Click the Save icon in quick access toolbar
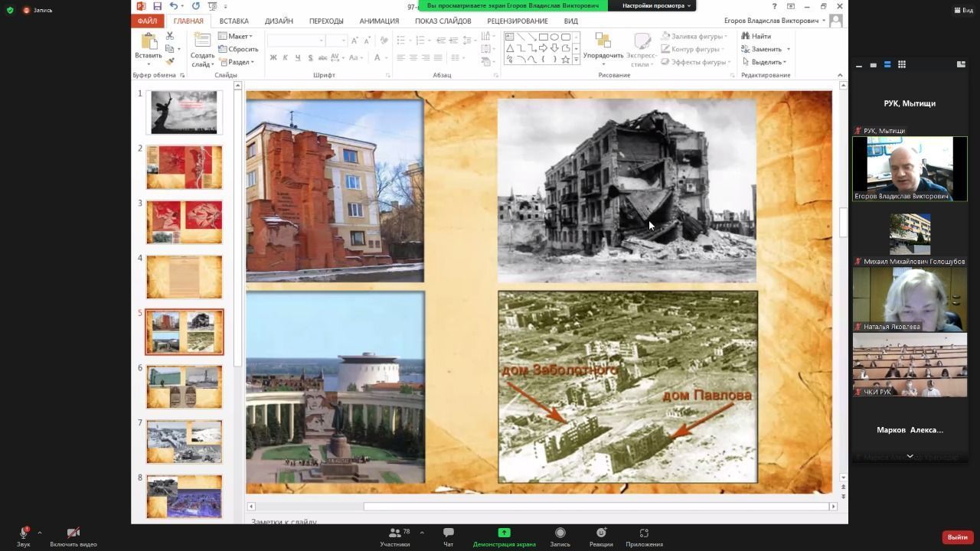This screenshot has height=551, width=980. point(157,6)
